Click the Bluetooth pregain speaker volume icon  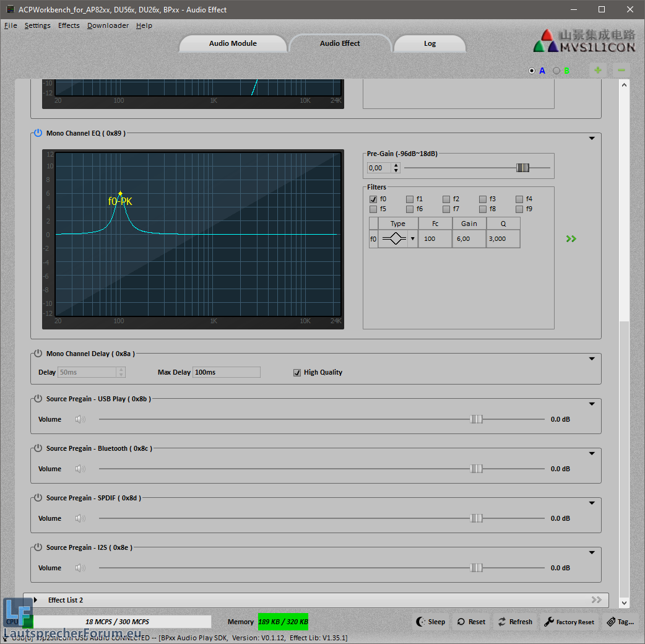(x=80, y=469)
